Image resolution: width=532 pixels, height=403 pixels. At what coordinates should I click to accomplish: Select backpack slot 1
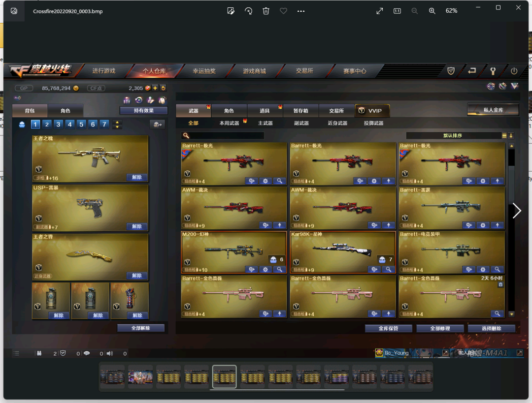click(x=35, y=124)
